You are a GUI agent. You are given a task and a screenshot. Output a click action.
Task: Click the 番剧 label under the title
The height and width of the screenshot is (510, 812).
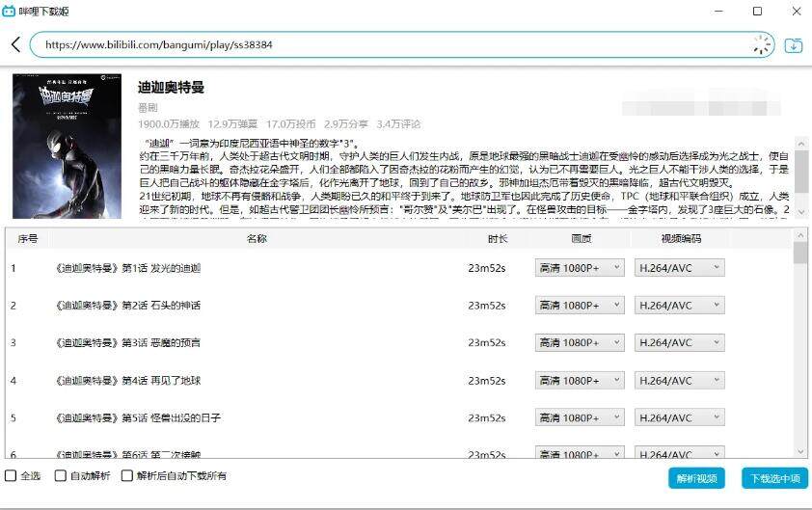148,107
